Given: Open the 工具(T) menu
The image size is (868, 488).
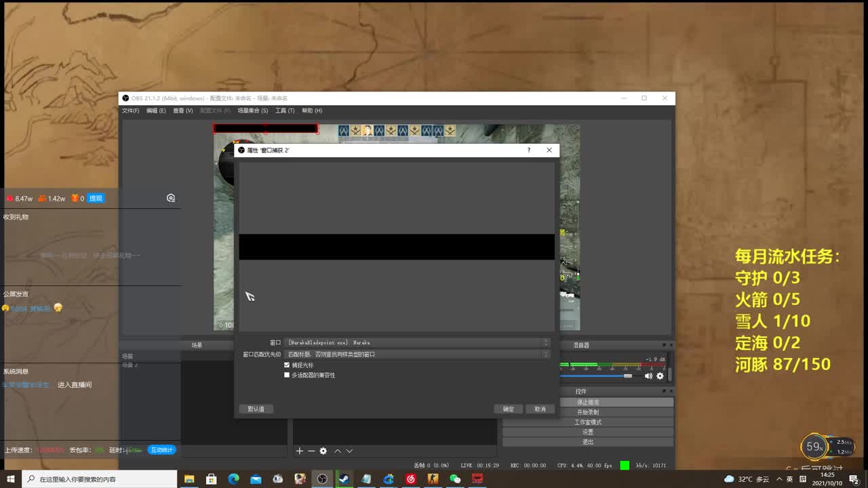Looking at the screenshot, I should (x=285, y=110).
